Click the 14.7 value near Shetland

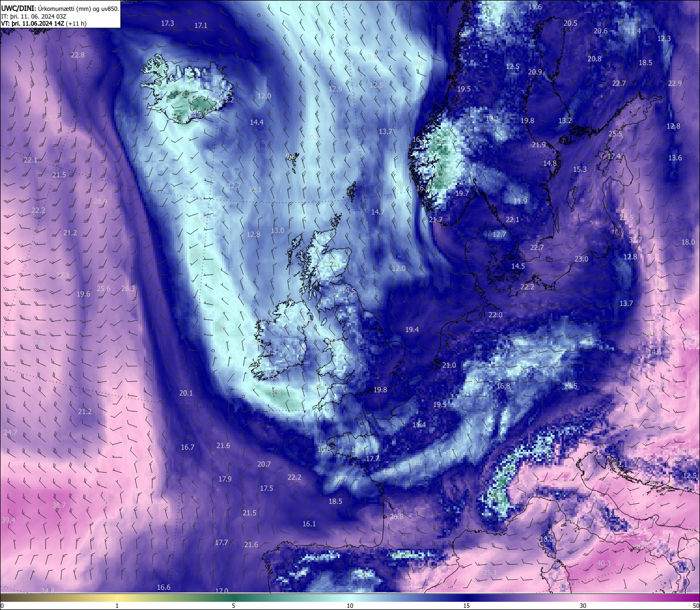[378, 212]
